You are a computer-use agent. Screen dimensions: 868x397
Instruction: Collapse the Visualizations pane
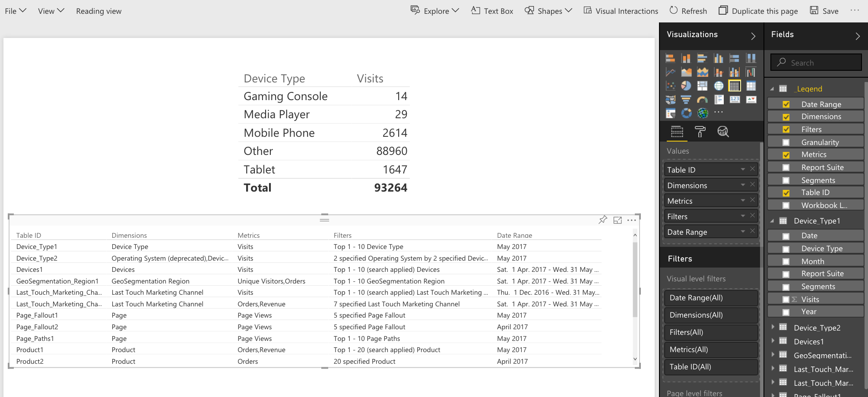[753, 36]
